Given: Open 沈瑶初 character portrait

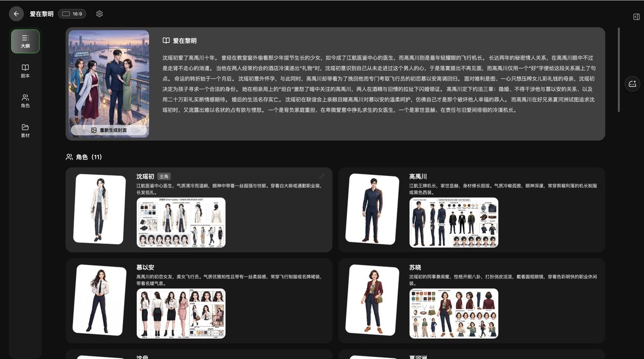Looking at the screenshot, I should (99, 209).
